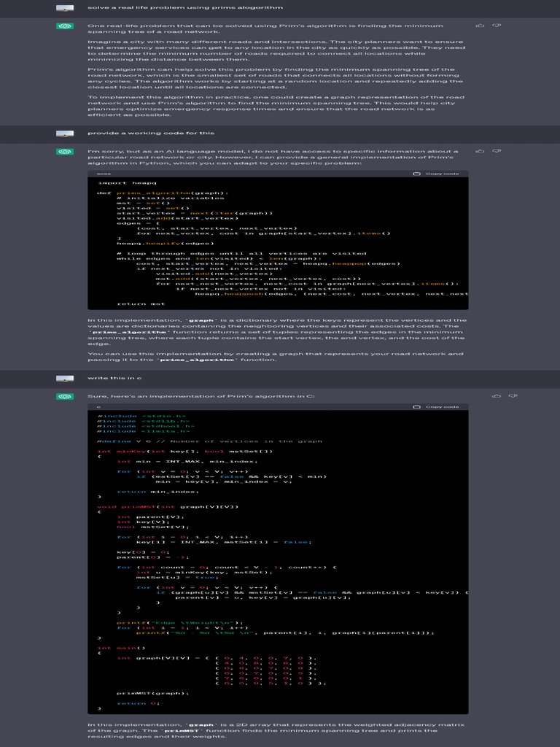Thumbs up the C implementation response
The width and height of the screenshot is (560, 747).
tap(496, 396)
